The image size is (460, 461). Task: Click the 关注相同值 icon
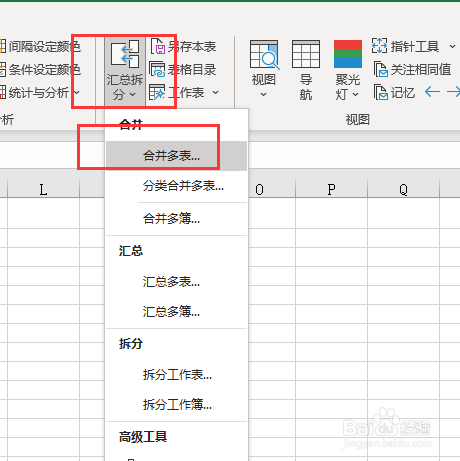click(x=380, y=69)
